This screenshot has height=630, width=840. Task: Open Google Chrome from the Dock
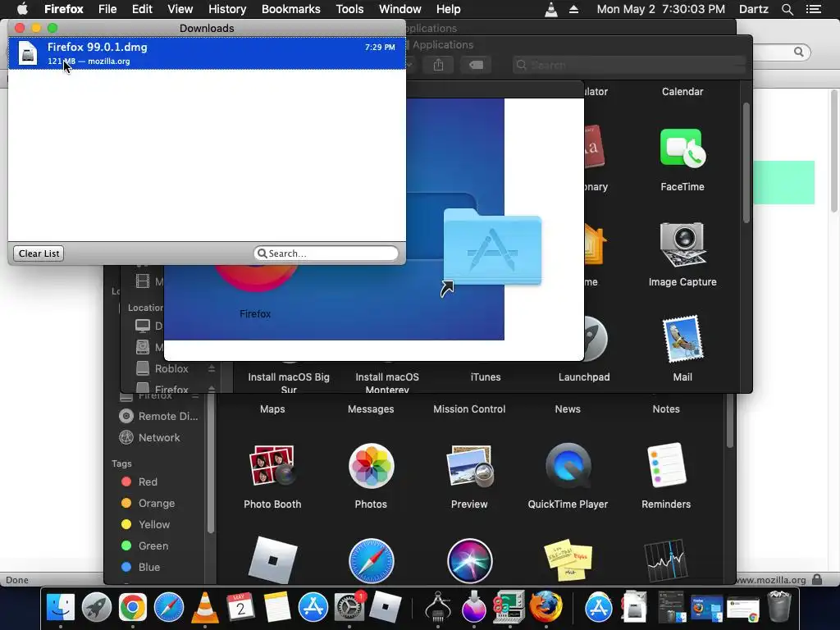coord(132,608)
